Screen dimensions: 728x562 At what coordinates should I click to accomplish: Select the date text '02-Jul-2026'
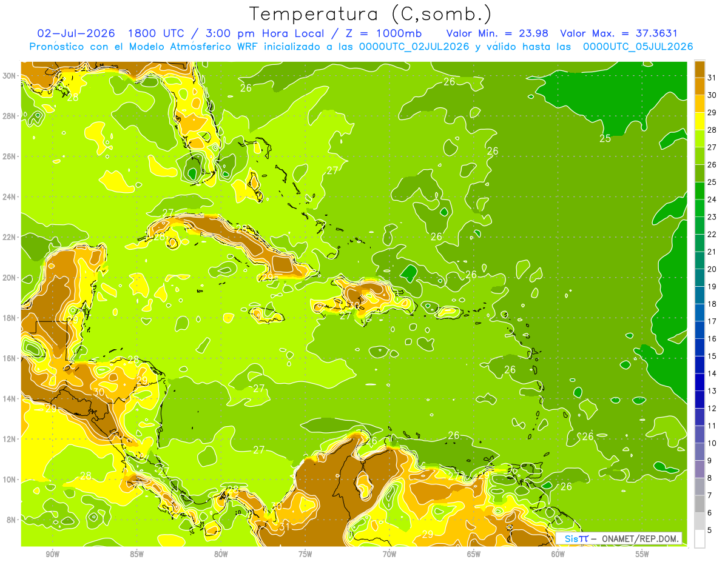point(76,33)
